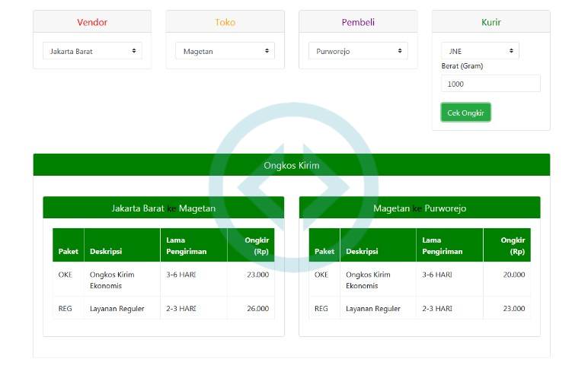Select the REG row costing 26.000
This screenshot has height=375, width=588.
[x=164, y=308]
